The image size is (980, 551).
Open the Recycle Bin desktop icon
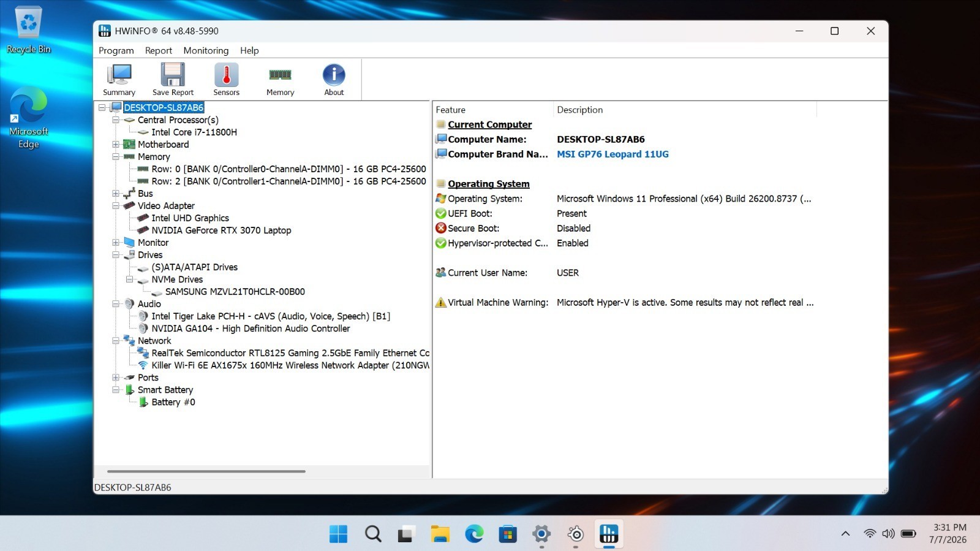28,30
